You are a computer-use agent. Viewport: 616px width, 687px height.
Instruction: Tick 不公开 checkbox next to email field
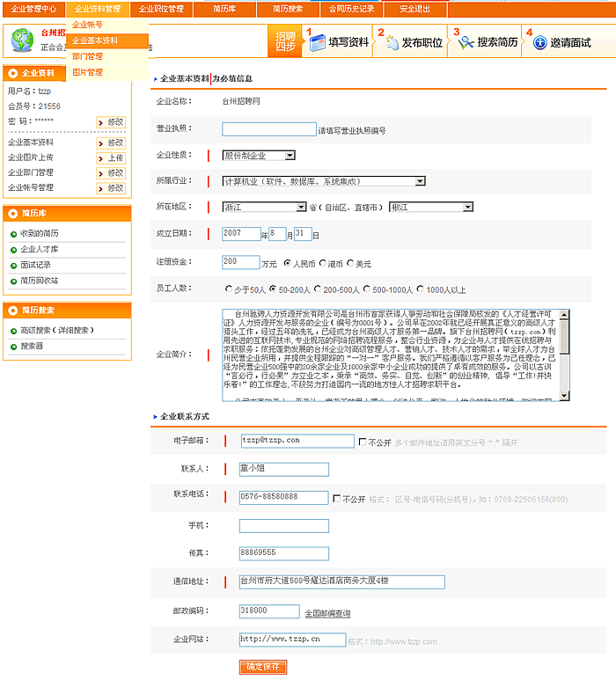tap(363, 442)
